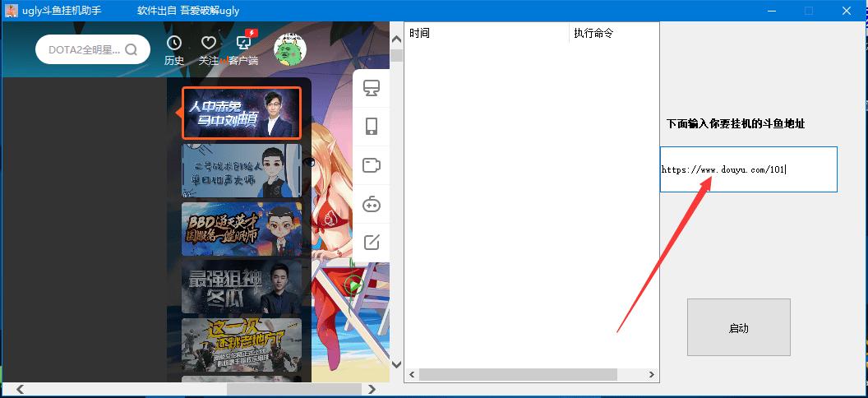Image resolution: width=868 pixels, height=398 pixels.
Task: Select the video camera sidebar icon
Action: (372, 165)
